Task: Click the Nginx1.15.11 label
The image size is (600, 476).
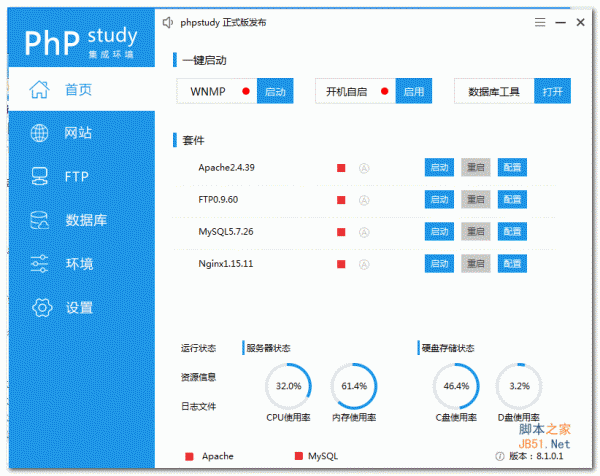Action: click(225, 264)
